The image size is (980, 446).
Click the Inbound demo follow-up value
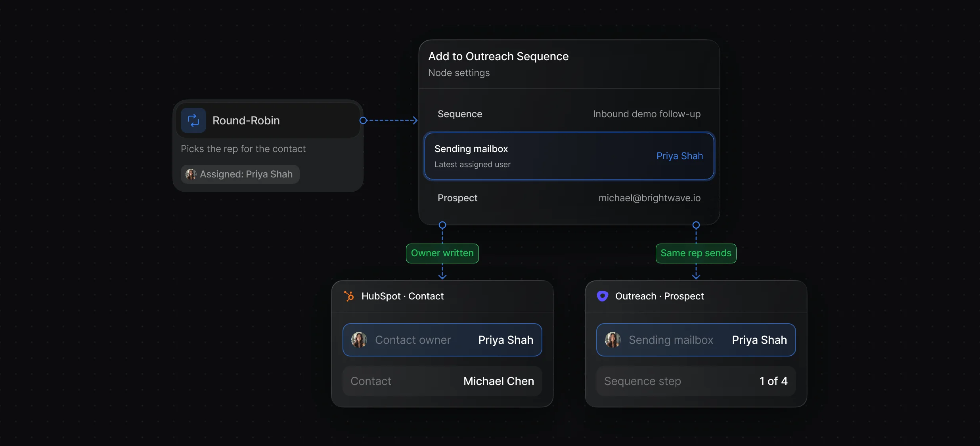coord(647,114)
